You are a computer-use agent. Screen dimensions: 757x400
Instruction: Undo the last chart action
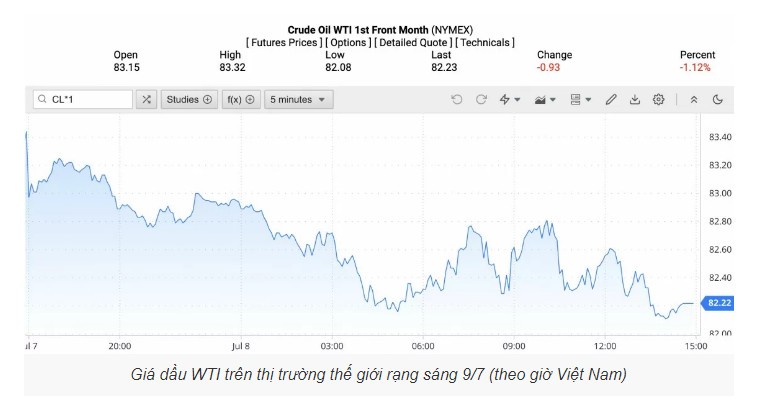click(457, 100)
